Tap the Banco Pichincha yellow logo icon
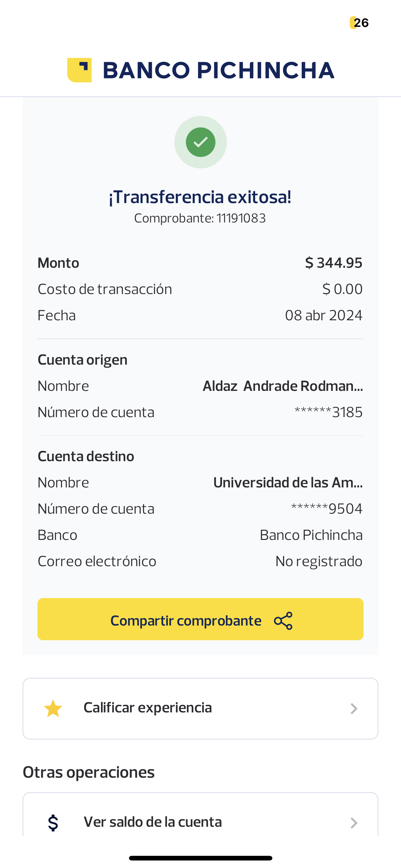The image size is (401, 868). pos(79,70)
